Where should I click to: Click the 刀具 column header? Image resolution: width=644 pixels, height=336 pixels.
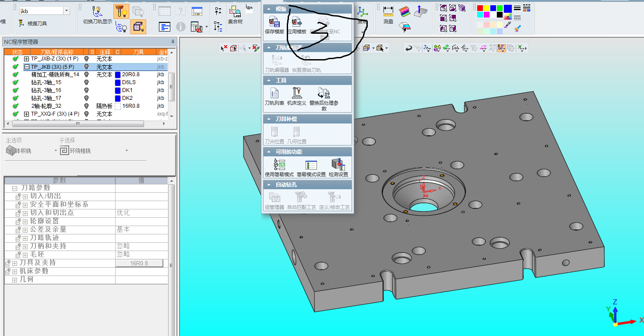point(138,52)
